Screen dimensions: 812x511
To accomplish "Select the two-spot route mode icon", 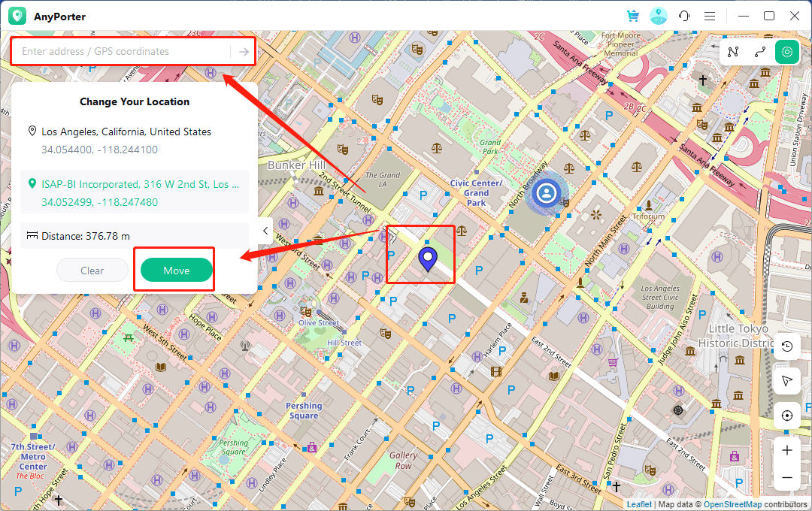I will 759,52.
